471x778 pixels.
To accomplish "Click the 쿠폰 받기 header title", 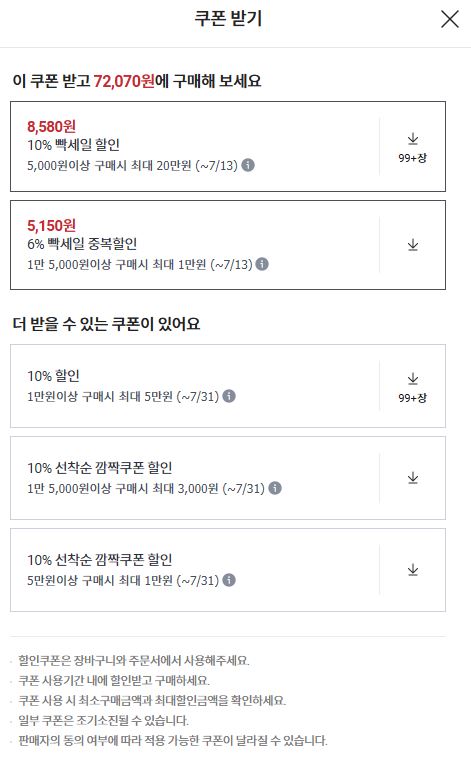I will pos(228,19).
